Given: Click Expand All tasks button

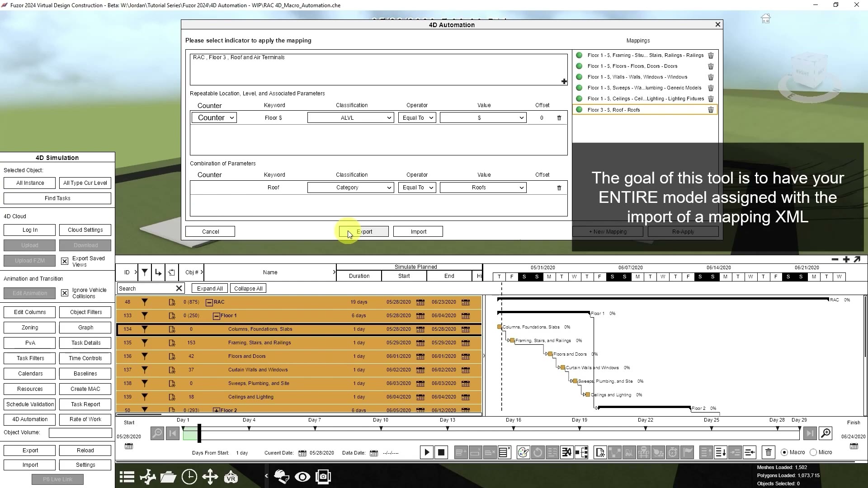Looking at the screenshot, I should pyautogui.click(x=209, y=288).
